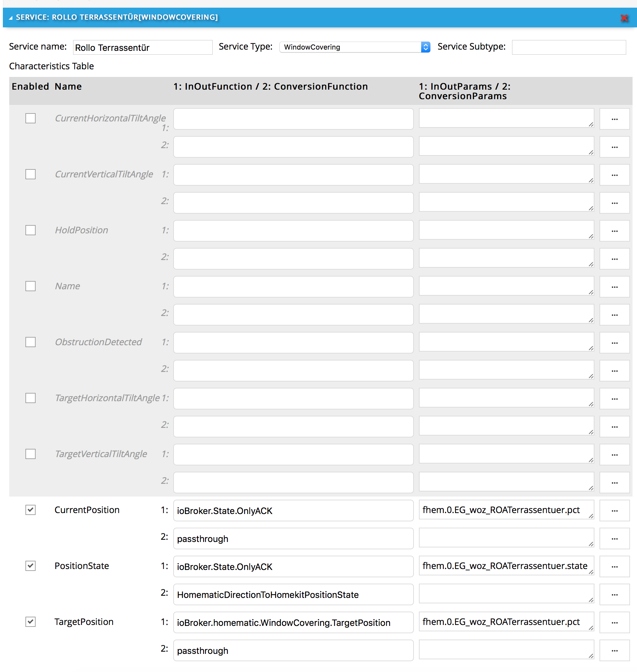Click ellipsis button for TargetVerticalTiltAngle row 2
637x672 pixels.
click(x=614, y=483)
